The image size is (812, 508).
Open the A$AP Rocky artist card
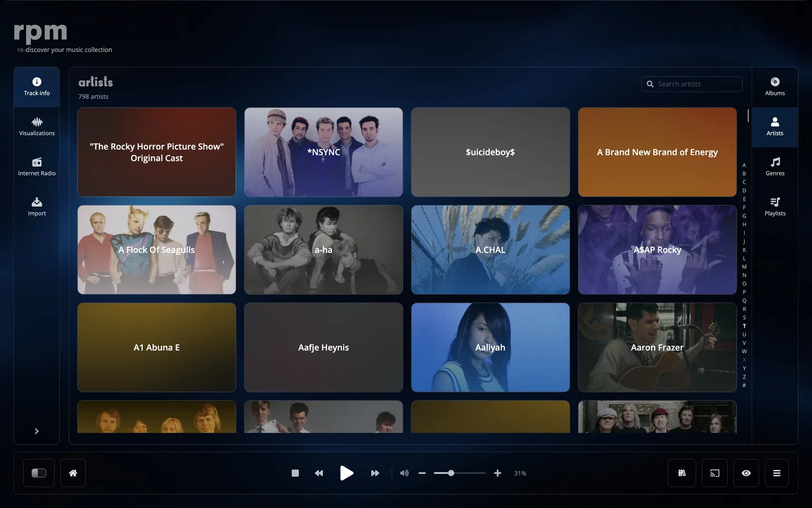[x=657, y=249]
